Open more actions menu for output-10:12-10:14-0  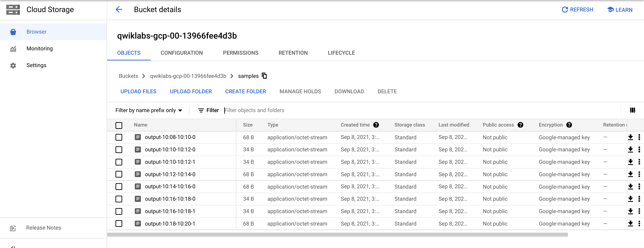point(639,174)
